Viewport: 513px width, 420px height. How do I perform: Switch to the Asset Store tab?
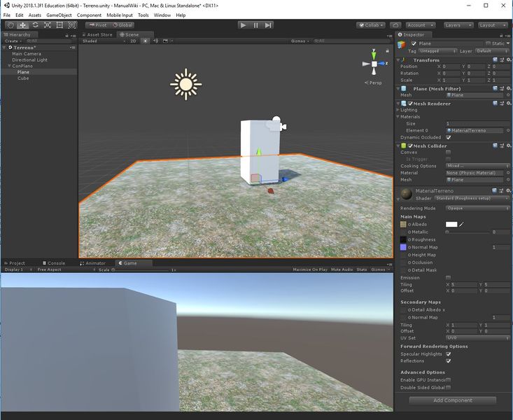click(97, 34)
